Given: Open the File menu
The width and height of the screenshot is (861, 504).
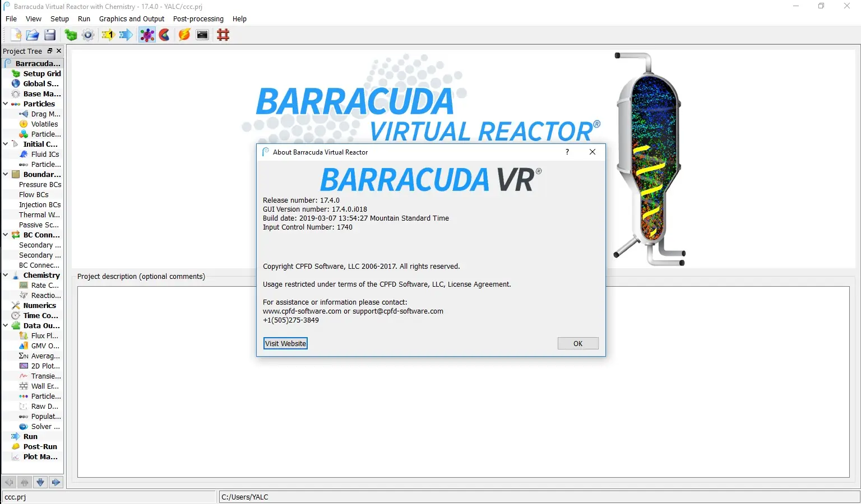Looking at the screenshot, I should click(x=11, y=18).
